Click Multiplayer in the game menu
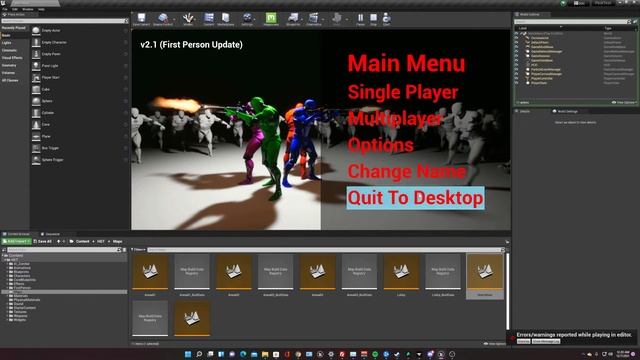The height and width of the screenshot is (360, 640). point(395,119)
